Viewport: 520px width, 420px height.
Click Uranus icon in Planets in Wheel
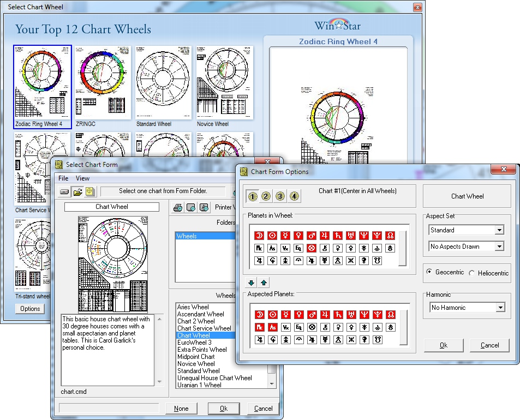point(351,235)
